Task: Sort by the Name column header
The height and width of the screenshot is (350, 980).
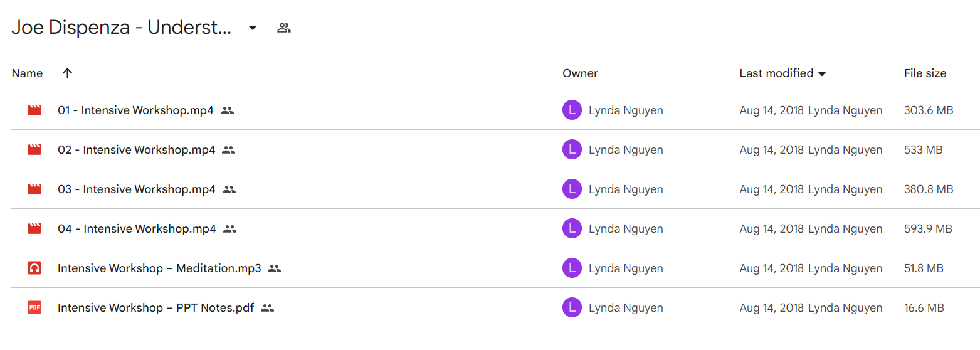Action: [x=28, y=73]
